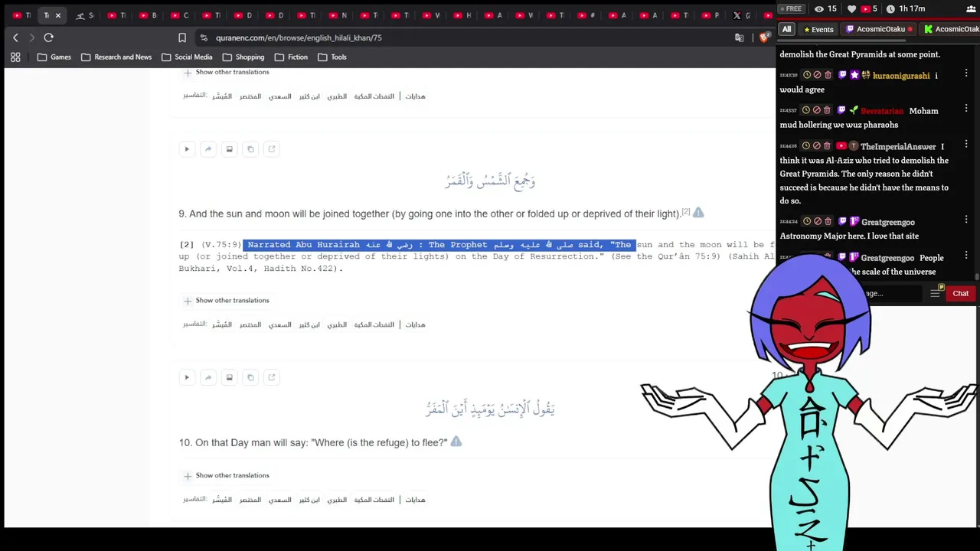Viewport: 980px width, 551px height.
Task: Open the site info icon beside the URL
Action: [x=204, y=37]
